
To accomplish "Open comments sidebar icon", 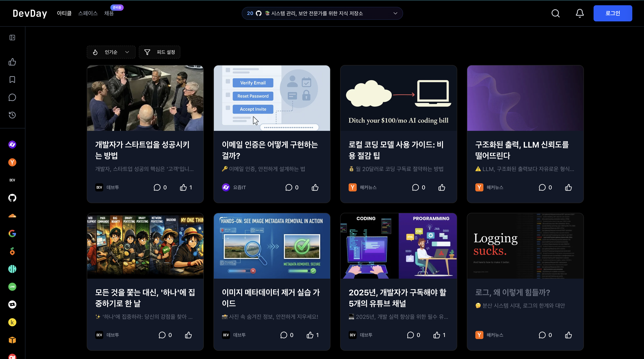I will pyautogui.click(x=12, y=97).
